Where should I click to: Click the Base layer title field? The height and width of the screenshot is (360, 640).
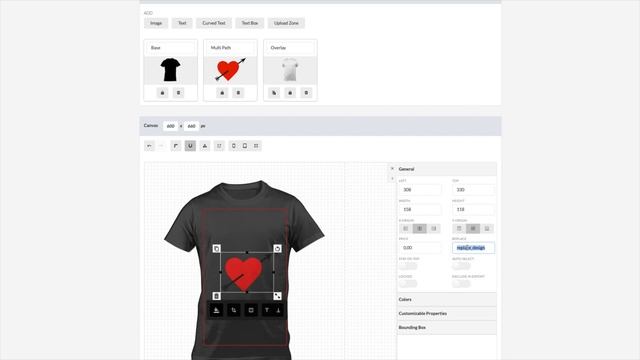[x=171, y=48]
